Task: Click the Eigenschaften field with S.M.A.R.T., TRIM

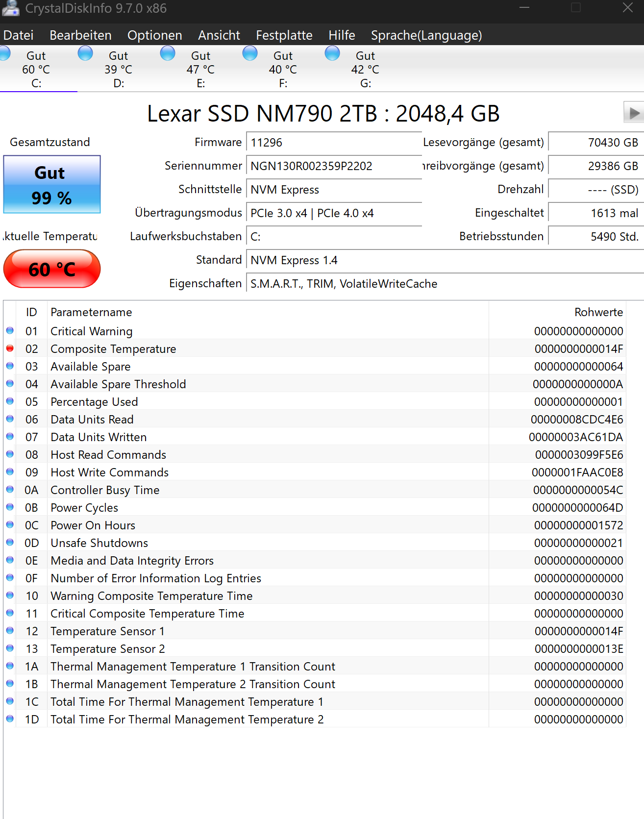Action: (x=445, y=284)
